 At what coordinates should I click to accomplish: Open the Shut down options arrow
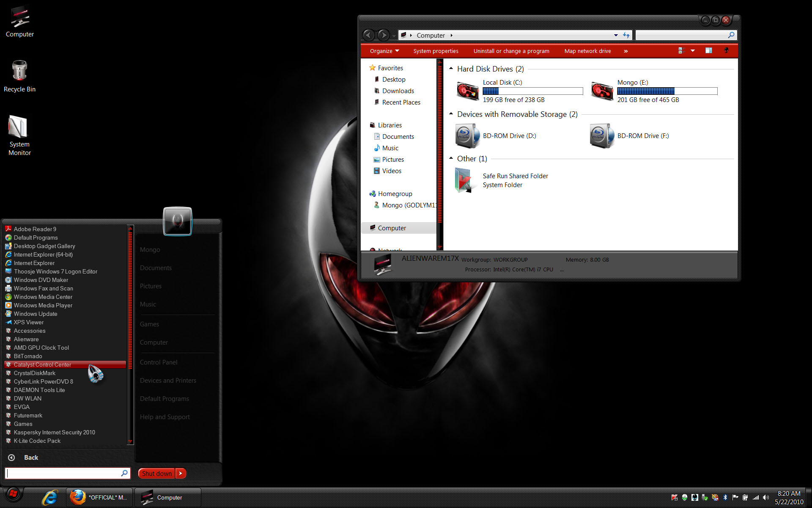tap(181, 473)
